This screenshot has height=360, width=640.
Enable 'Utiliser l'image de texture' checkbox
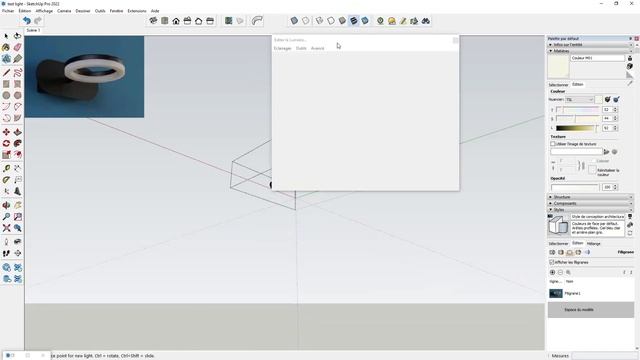[553, 144]
